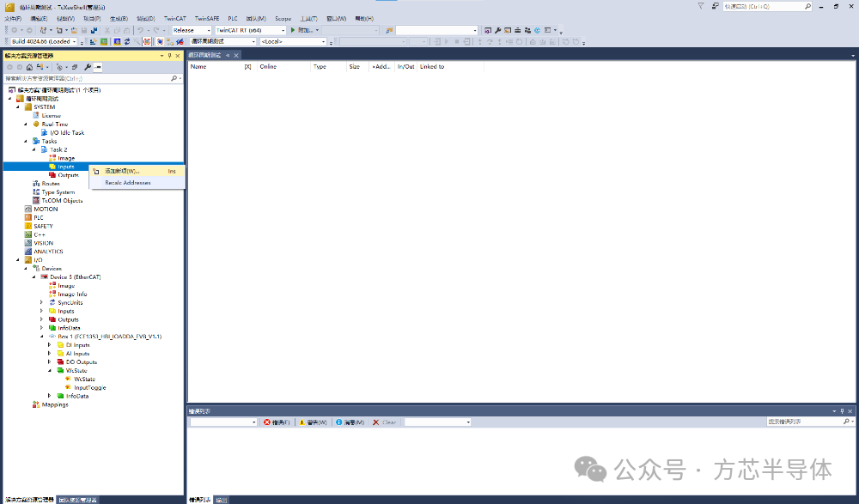Switch to the Output tab at bottom
859x504 pixels.
(222, 501)
